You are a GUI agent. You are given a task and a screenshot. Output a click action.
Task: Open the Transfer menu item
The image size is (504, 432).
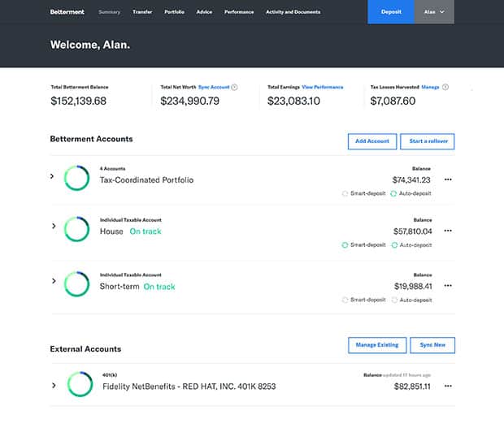pyautogui.click(x=142, y=12)
